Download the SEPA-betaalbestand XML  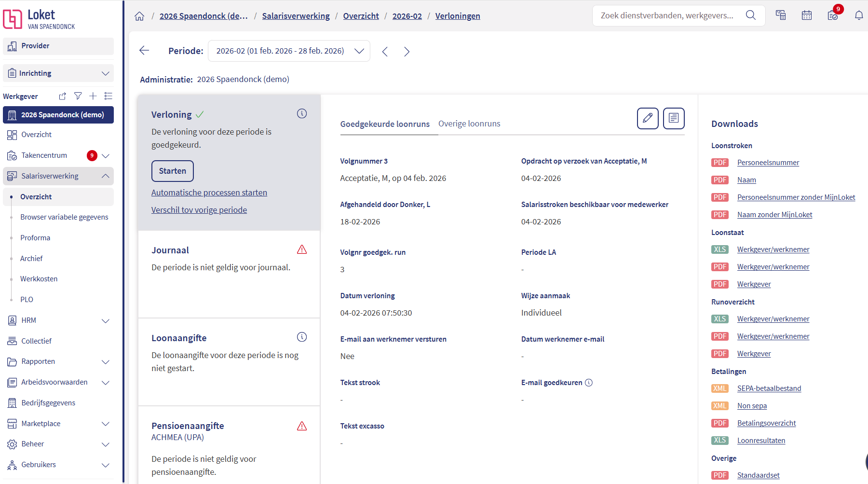[769, 388]
